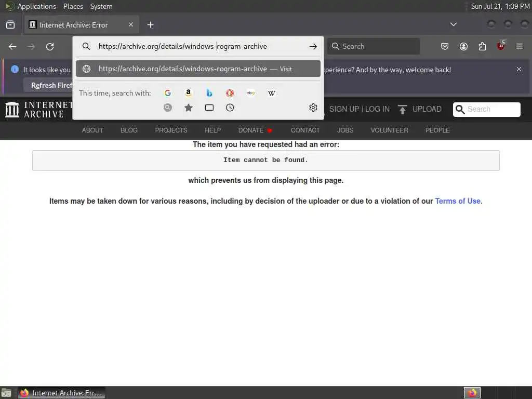Screen dimensions: 532x399
Task: Click the notification info icon
Action: tap(15, 69)
